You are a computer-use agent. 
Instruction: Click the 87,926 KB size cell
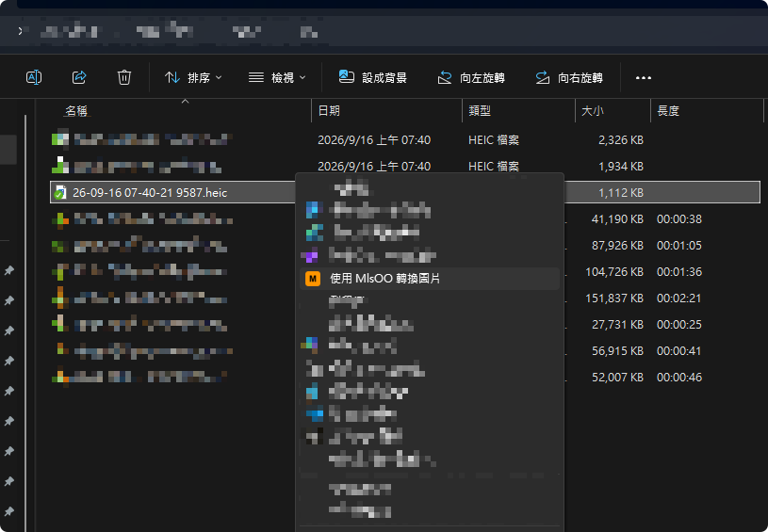[x=617, y=246]
